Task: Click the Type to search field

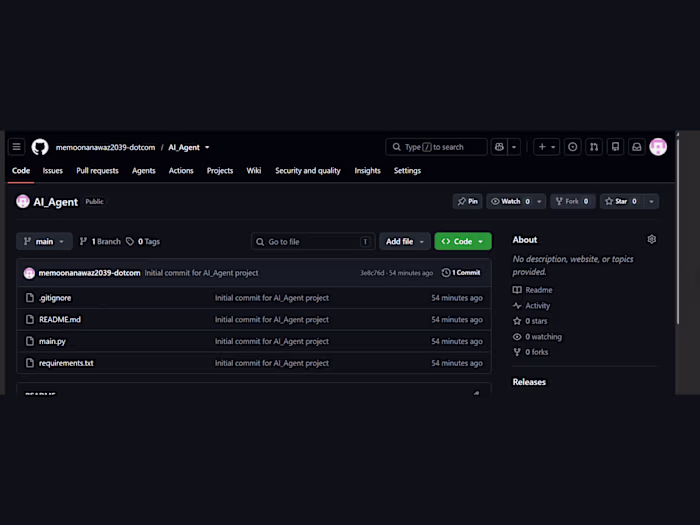Action: (436, 147)
